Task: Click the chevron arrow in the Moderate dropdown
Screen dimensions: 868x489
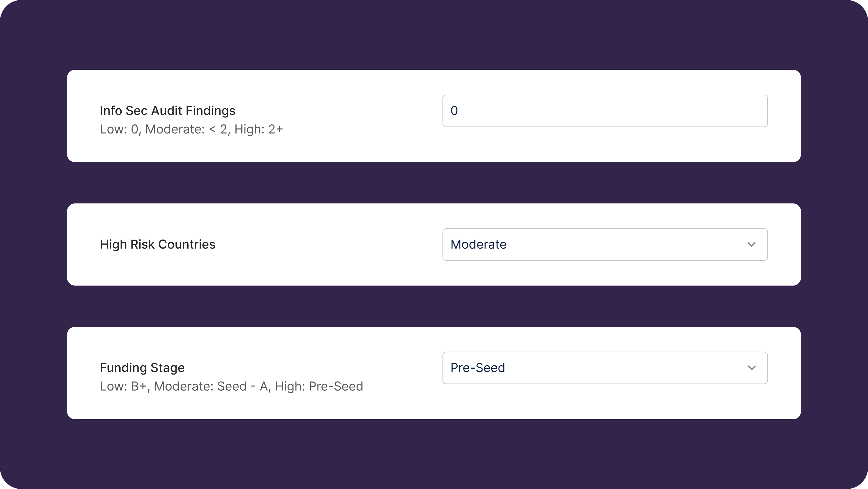Action: click(x=751, y=244)
